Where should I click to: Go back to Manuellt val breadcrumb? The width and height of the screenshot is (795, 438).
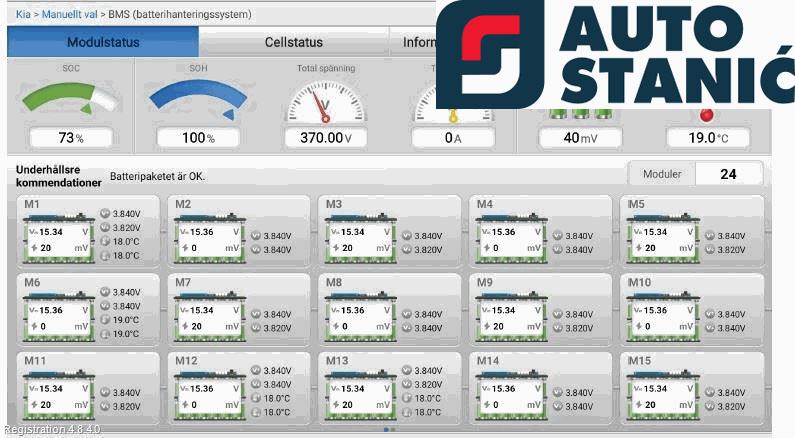[69, 14]
